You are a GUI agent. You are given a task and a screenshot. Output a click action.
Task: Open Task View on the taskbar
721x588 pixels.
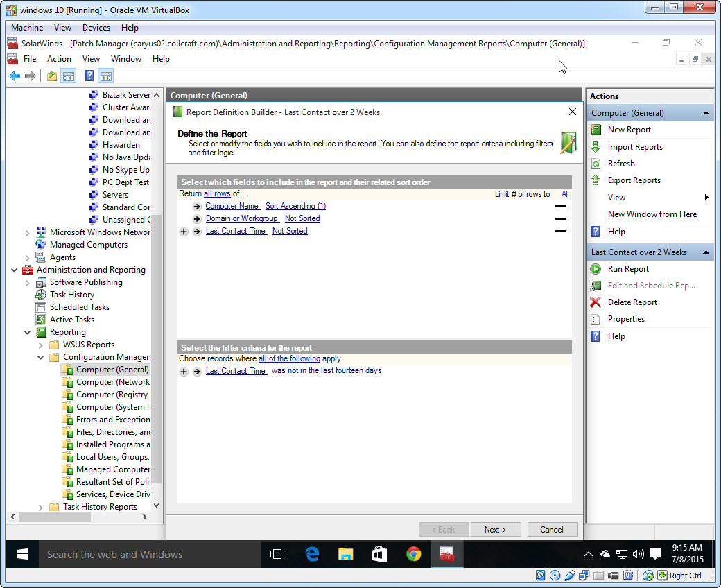tap(277, 554)
